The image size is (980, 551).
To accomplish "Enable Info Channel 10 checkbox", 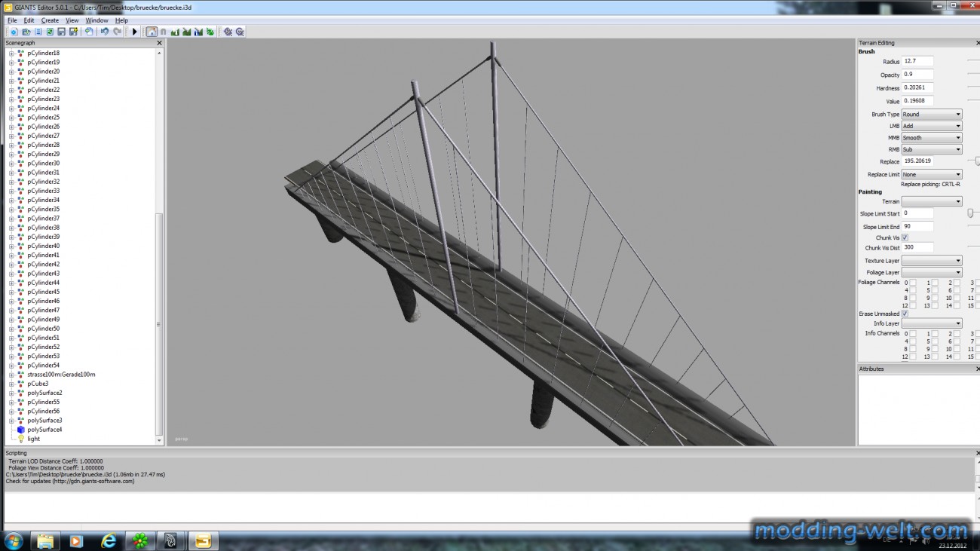I will coord(957,349).
